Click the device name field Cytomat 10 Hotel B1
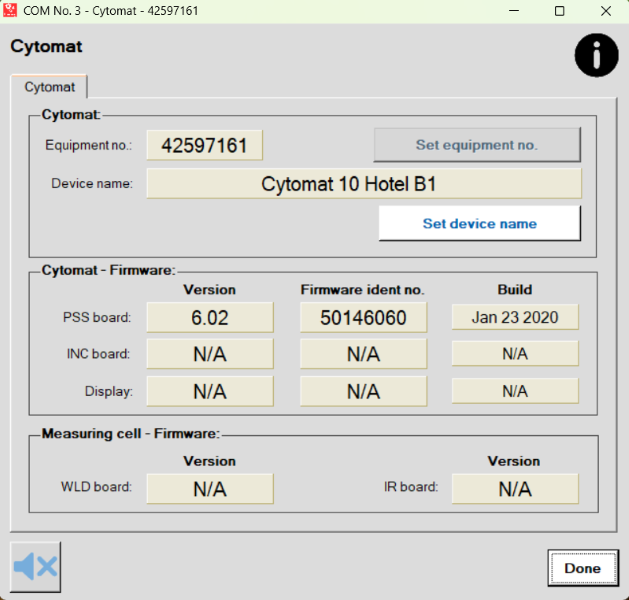629x600 pixels. click(363, 184)
